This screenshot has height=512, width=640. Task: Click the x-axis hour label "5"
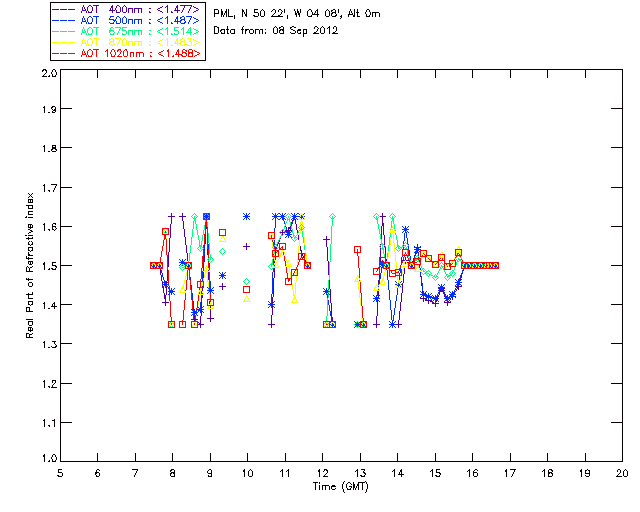click(x=60, y=473)
